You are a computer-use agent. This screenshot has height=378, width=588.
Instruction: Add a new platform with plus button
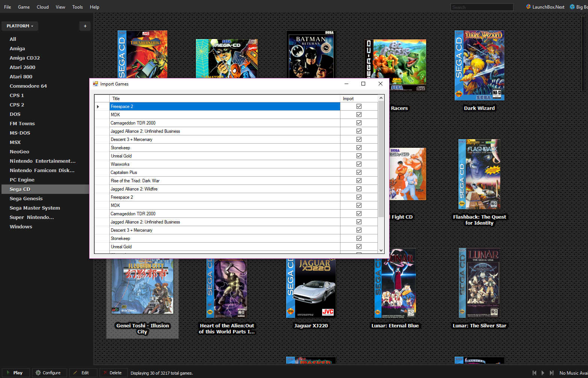(85, 26)
